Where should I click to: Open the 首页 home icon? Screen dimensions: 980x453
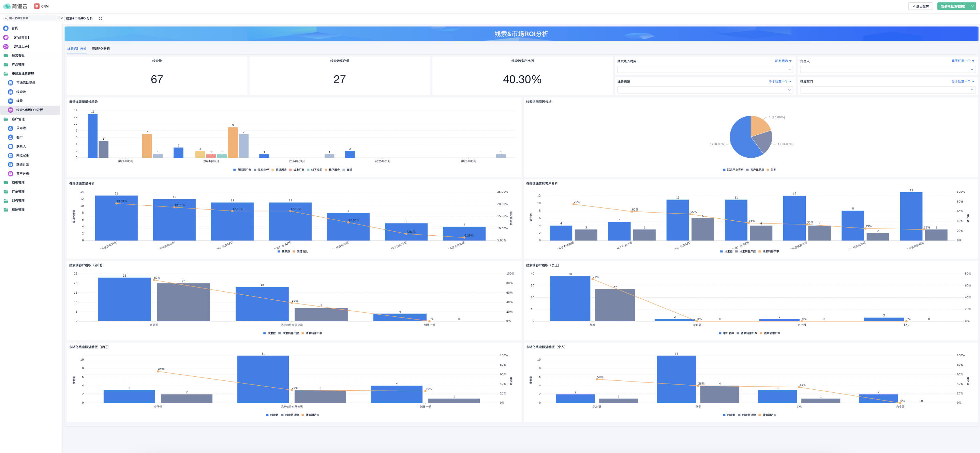(6, 28)
